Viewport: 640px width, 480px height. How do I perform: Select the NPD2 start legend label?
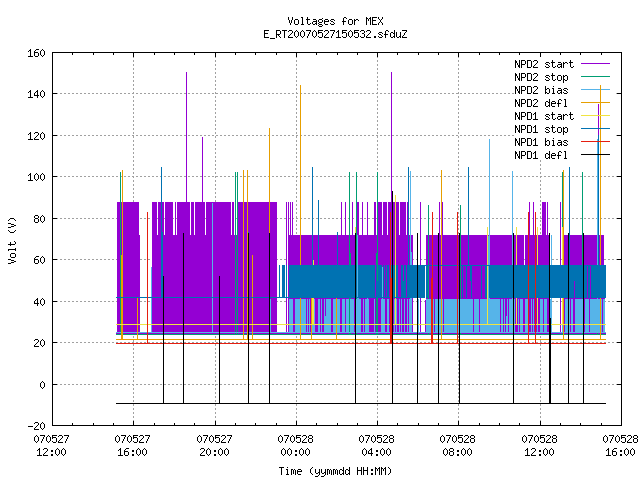pyautogui.click(x=544, y=64)
